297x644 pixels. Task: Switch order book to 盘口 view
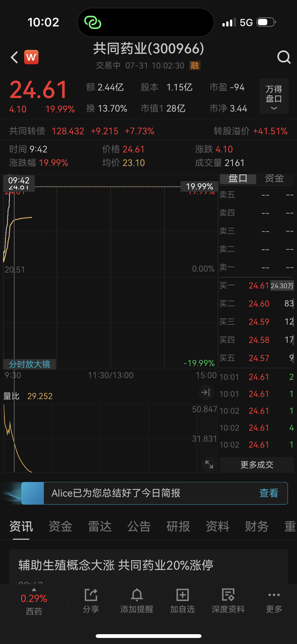coord(238,179)
